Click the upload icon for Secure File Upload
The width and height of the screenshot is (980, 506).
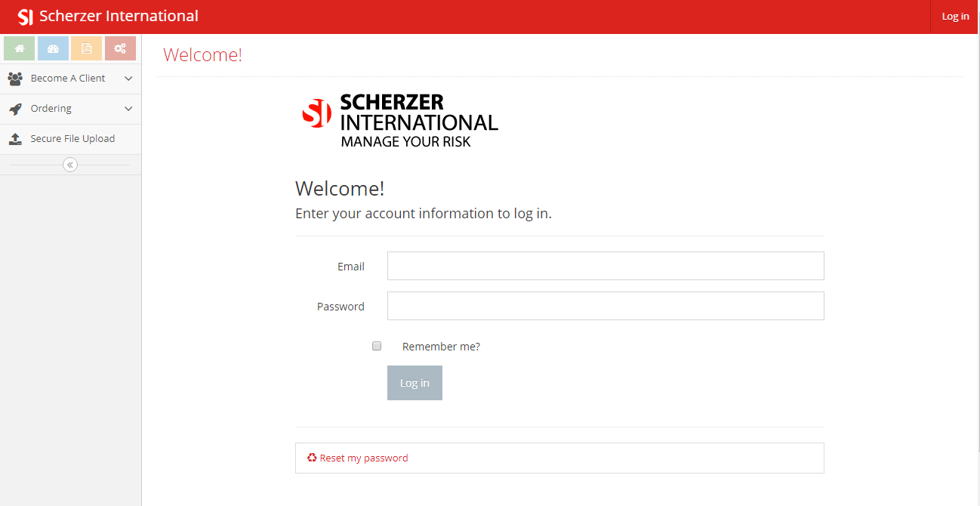(x=15, y=139)
